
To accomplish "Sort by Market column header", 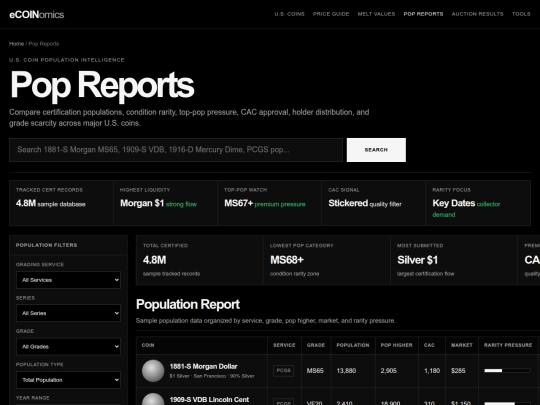I will tap(462, 345).
